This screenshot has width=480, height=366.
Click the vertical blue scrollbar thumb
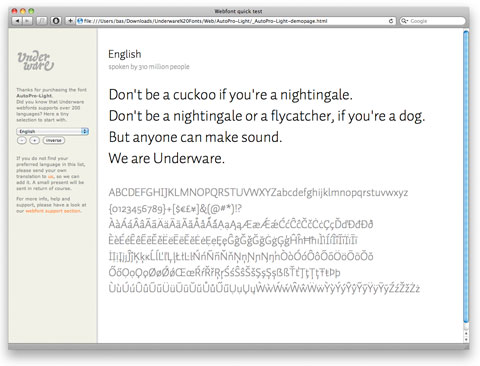click(466, 177)
